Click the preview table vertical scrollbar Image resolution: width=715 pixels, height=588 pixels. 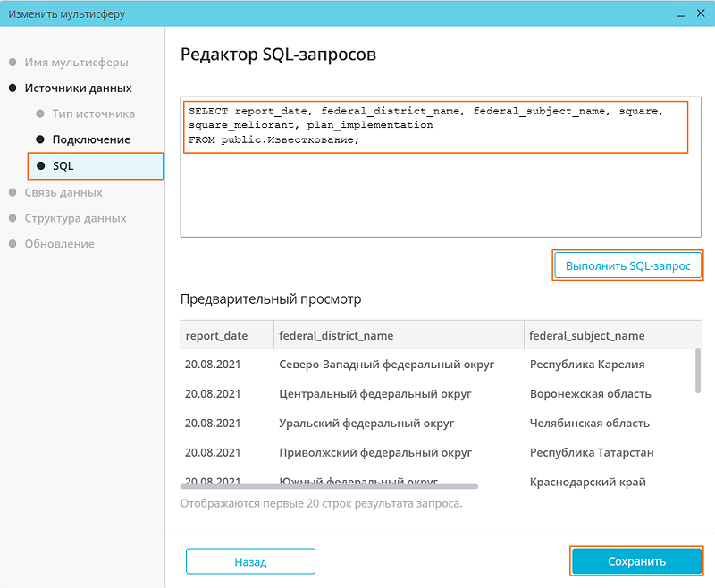click(x=697, y=370)
